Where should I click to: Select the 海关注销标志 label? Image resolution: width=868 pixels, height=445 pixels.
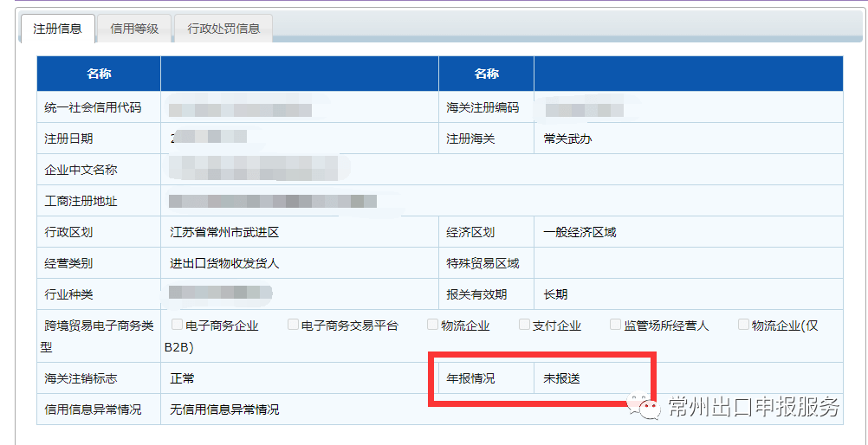point(81,378)
